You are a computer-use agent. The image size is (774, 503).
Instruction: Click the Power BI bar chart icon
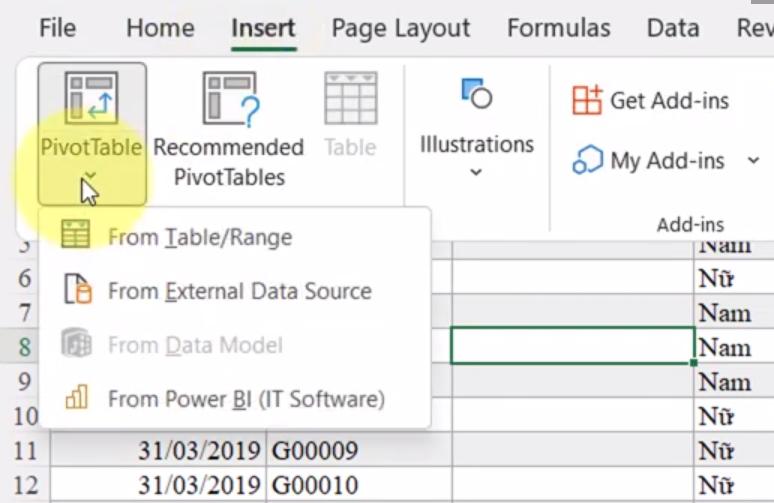(77, 397)
